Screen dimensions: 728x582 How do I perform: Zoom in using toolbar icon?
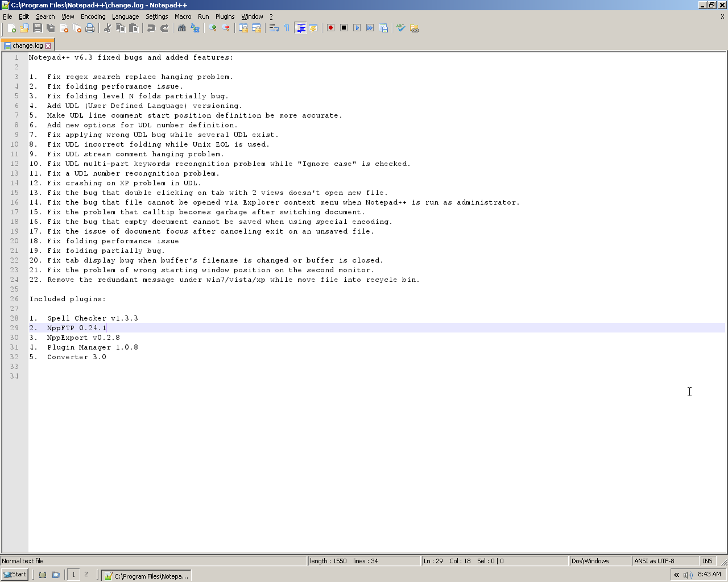tap(213, 28)
